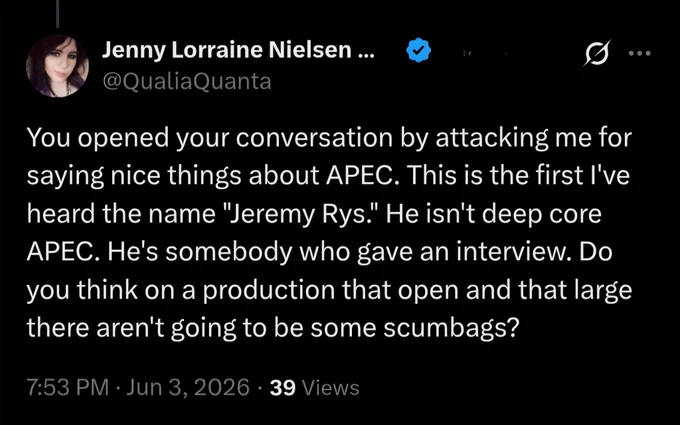Click the display name Jenny Lorraine Nielsen
Screen dimensions: 680x425
(227, 50)
